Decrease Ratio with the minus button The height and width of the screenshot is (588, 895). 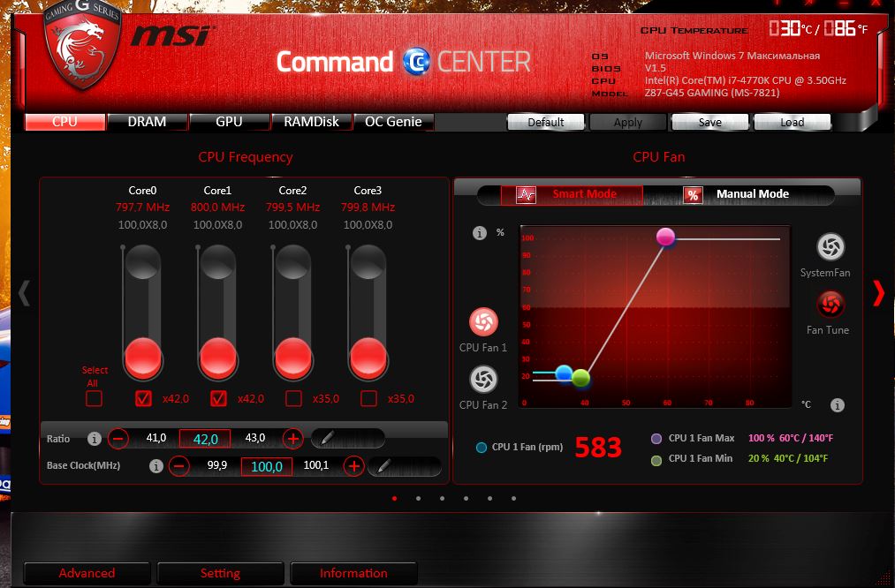click(x=118, y=439)
